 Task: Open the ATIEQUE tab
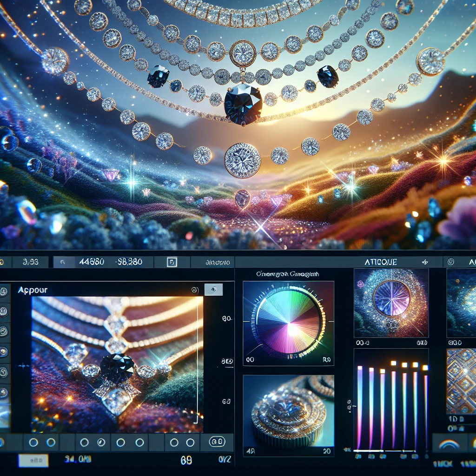point(381,262)
